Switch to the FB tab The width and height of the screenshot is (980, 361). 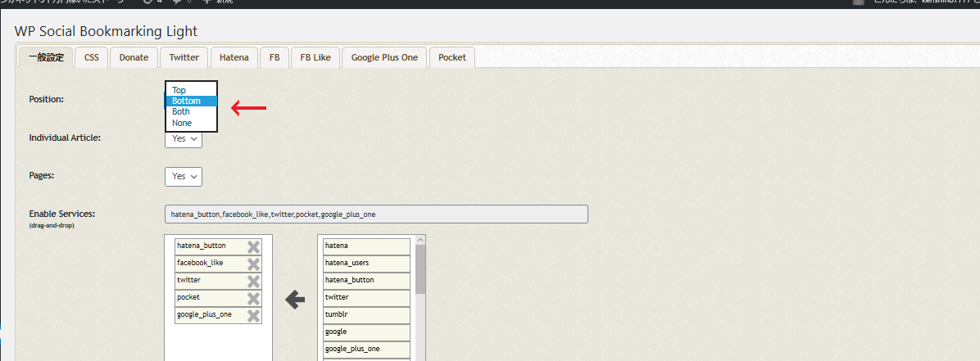pyautogui.click(x=274, y=57)
